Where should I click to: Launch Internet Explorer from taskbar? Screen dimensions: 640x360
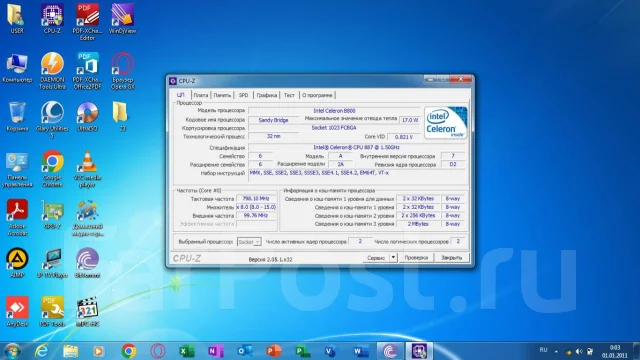41,351
